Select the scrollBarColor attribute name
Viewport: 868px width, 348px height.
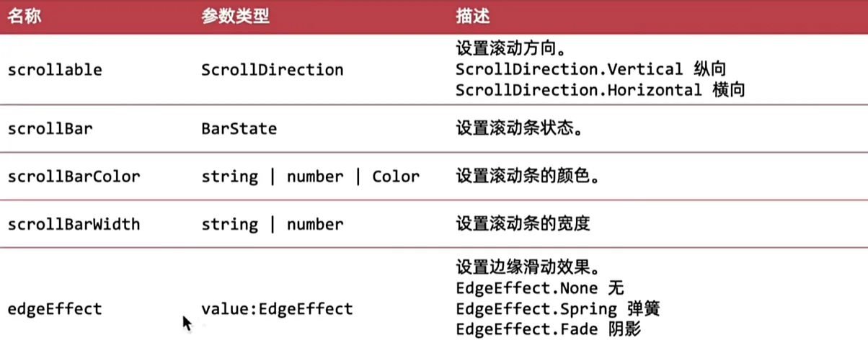click(74, 177)
